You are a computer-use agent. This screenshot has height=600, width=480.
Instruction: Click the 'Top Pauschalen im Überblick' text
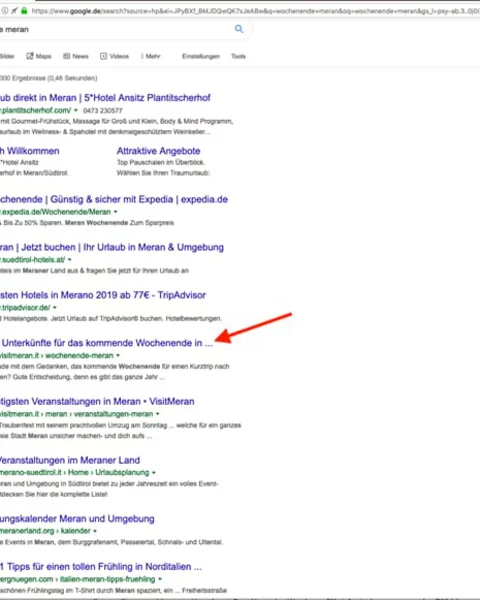161,162
